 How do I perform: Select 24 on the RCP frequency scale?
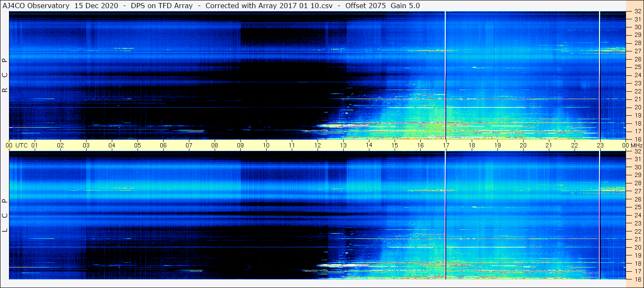[637, 75]
